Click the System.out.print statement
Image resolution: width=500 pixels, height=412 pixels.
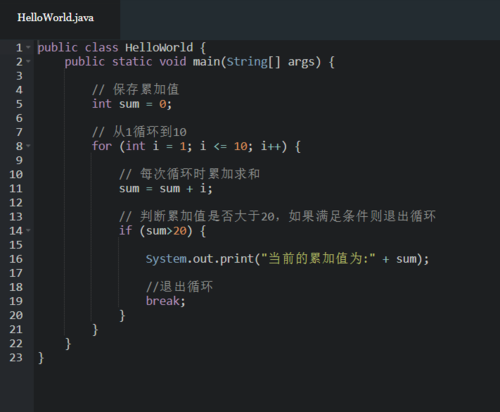tap(287, 259)
